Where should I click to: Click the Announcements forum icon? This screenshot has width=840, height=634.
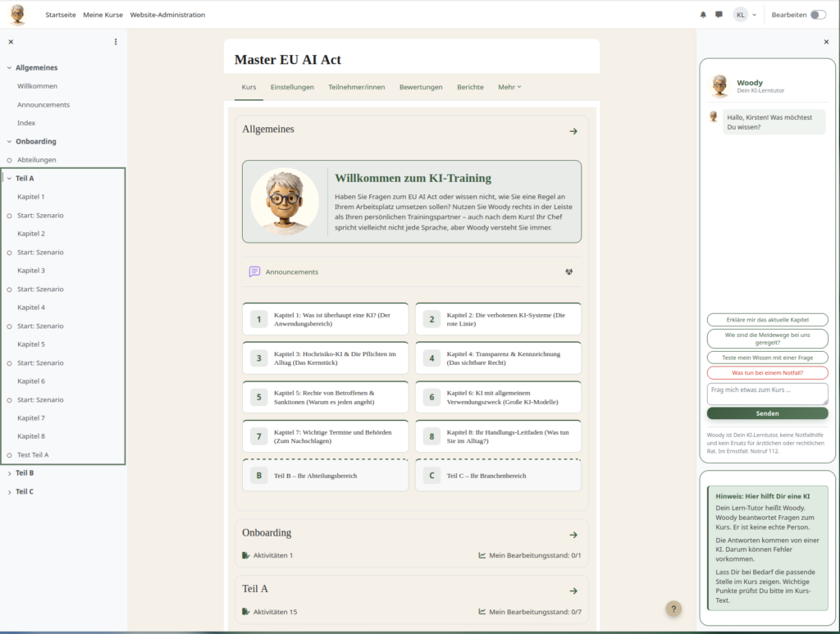254,272
